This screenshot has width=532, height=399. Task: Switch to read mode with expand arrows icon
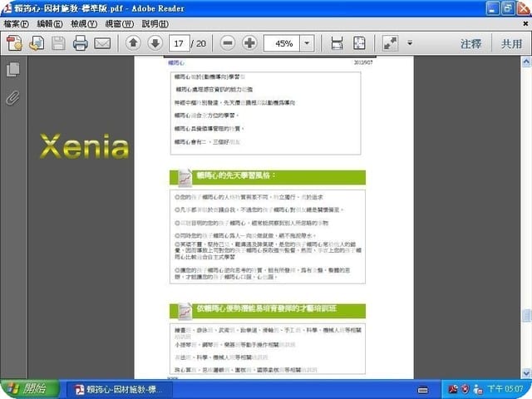[x=390, y=43]
